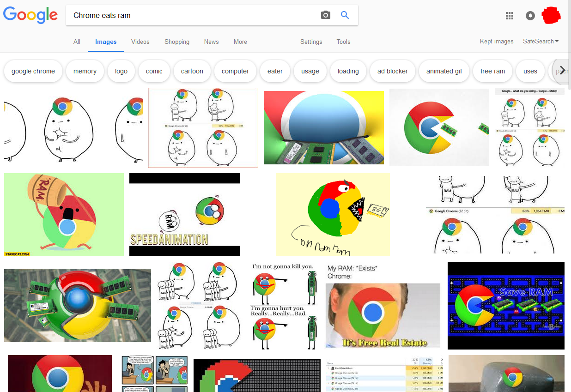Choose the 'eater' filter chip
571x392 pixels.
tap(275, 71)
